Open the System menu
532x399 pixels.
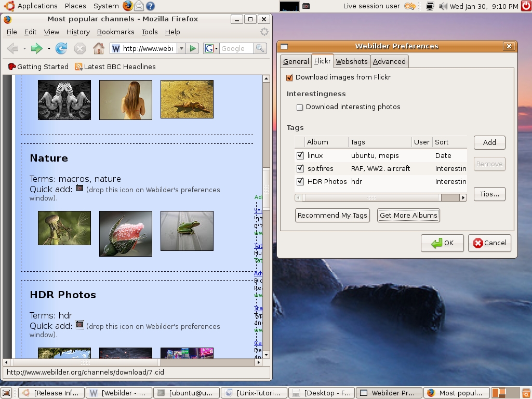pyautogui.click(x=106, y=6)
